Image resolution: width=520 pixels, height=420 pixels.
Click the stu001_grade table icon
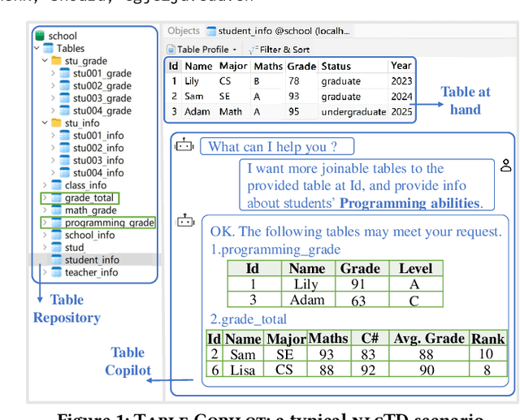click(x=65, y=73)
